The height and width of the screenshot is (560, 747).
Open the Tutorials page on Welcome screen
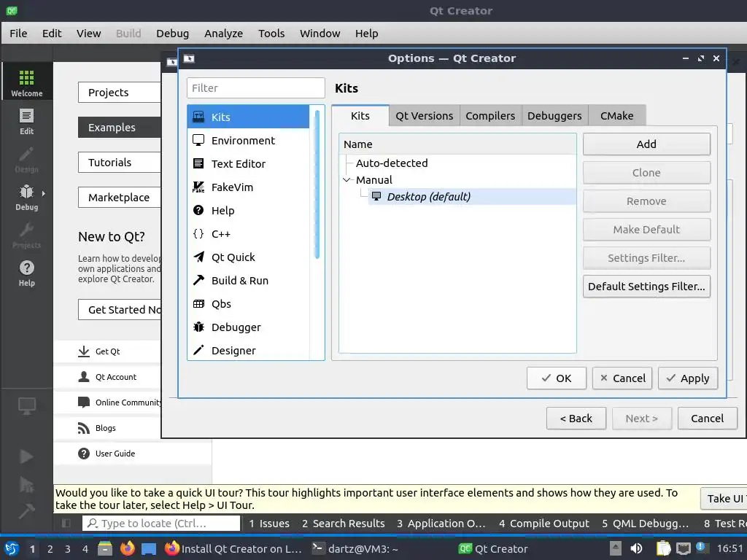(x=120, y=163)
